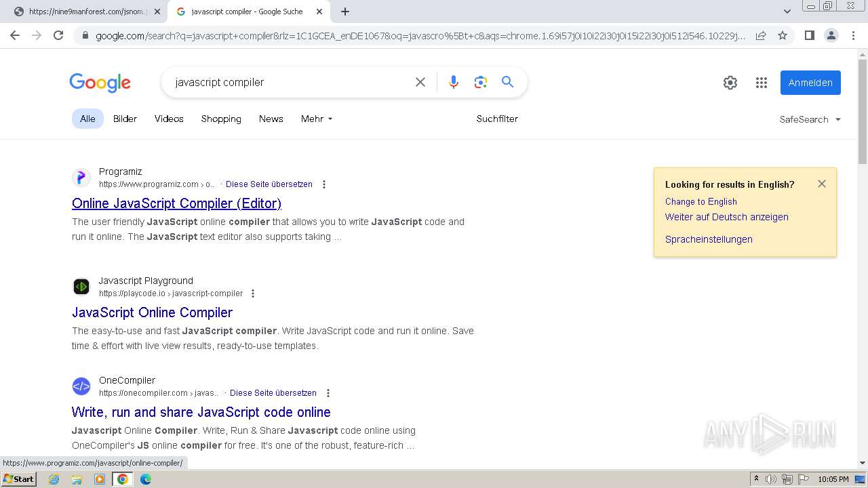Image resolution: width=868 pixels, height=488 pixels.
Task: Click the address bar URL
Action: click(420, 36)
